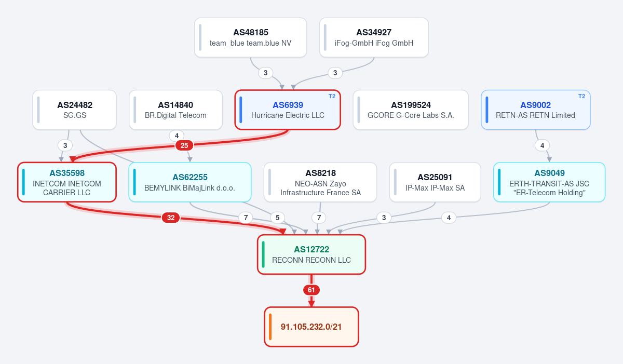Select the AS9049 ERTH-TRANSIT node
This screenshot has height=364, width=623.
click(x=549, y=182)
